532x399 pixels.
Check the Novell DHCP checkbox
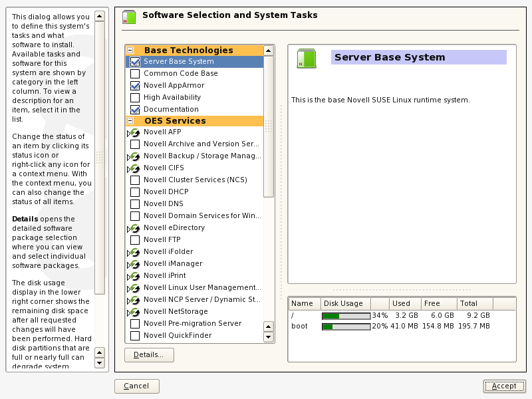pos(135,192)
